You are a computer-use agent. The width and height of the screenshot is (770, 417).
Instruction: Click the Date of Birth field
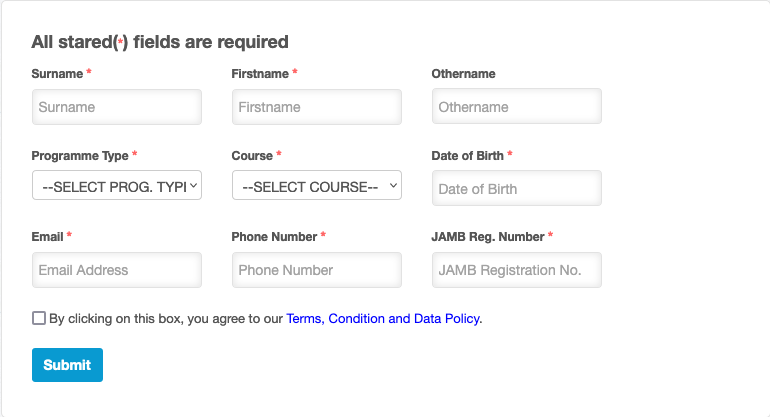516,188
